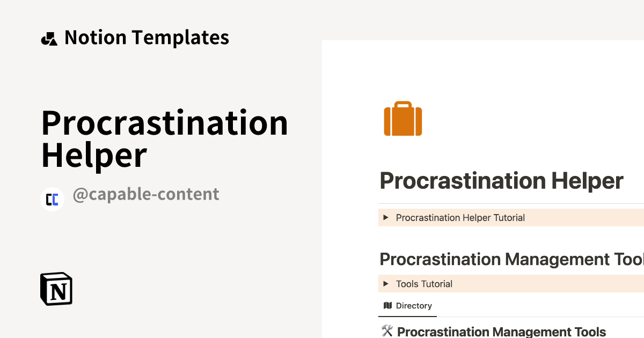Open the Tools Tutorial disclosure section
644x338 pixels.
click(x=424, y=284)
